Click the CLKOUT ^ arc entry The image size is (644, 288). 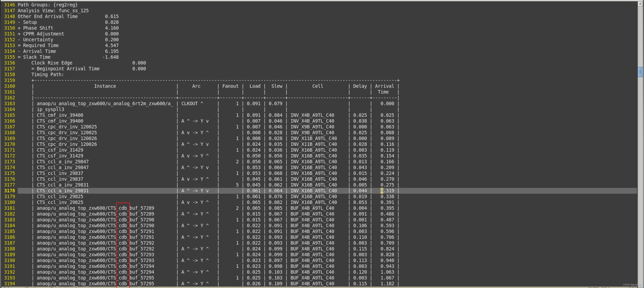coord(192,103)
